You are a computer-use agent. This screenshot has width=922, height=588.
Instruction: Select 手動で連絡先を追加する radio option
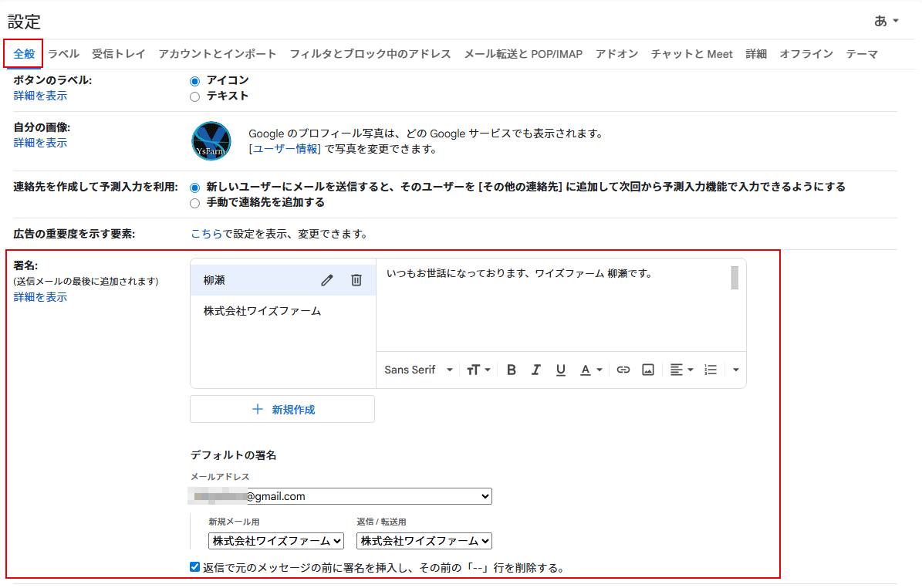pyautogui.click(x=195, y=203)
